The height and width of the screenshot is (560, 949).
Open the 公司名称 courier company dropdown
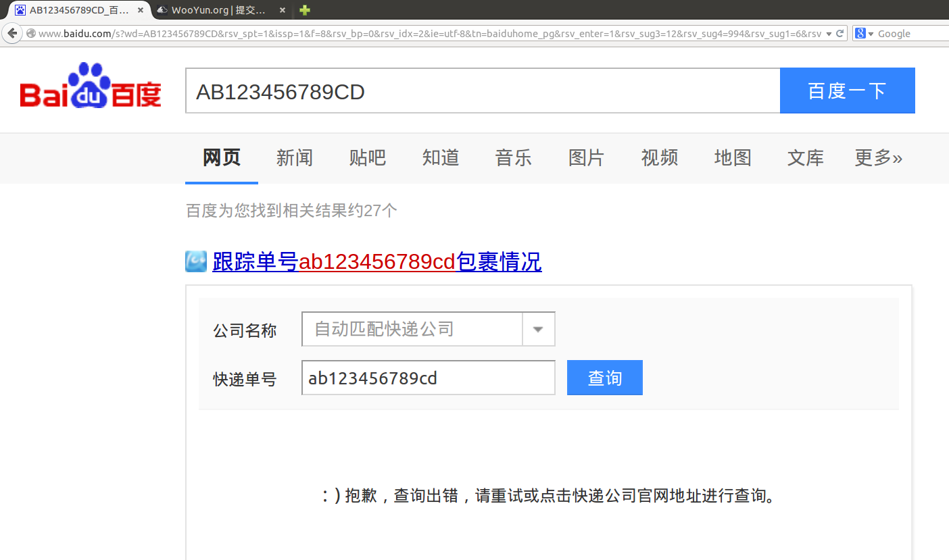(x=429, y=329)
